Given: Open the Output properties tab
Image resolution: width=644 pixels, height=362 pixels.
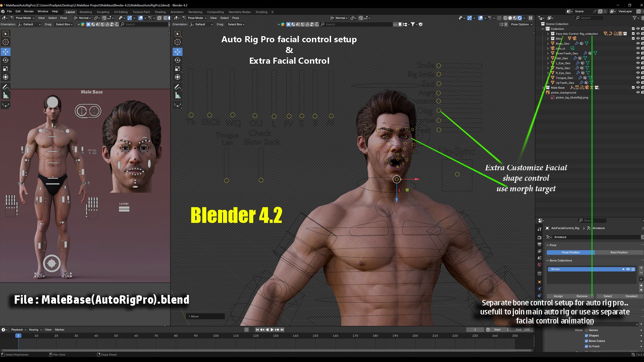Looking at the screenshot, I should 539,244.
